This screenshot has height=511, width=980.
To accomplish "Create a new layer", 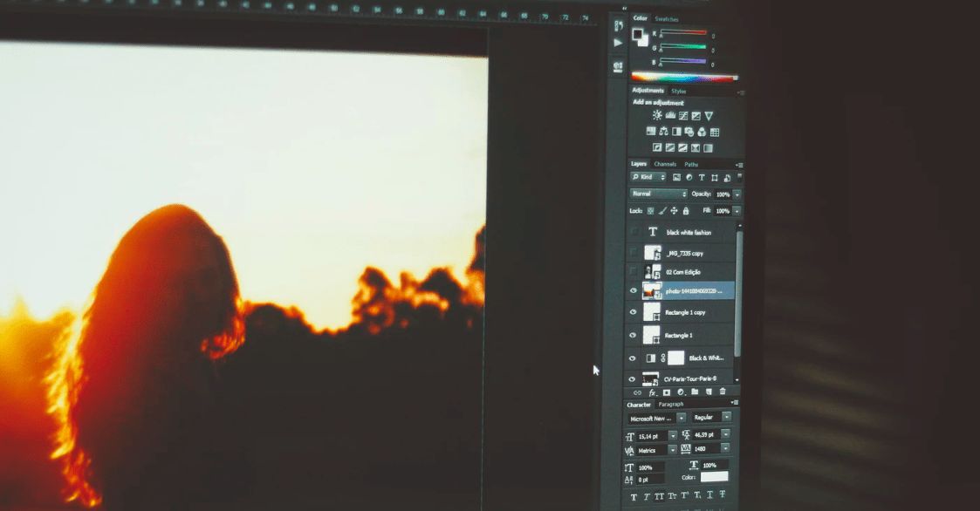I will [709, 392].
